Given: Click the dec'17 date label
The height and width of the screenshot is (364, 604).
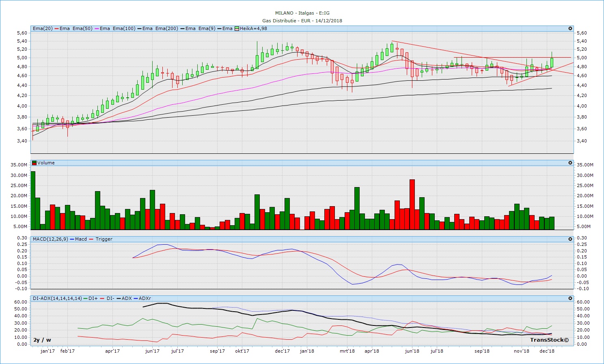Looking at the screenshot, I should [x=283, y=351].
